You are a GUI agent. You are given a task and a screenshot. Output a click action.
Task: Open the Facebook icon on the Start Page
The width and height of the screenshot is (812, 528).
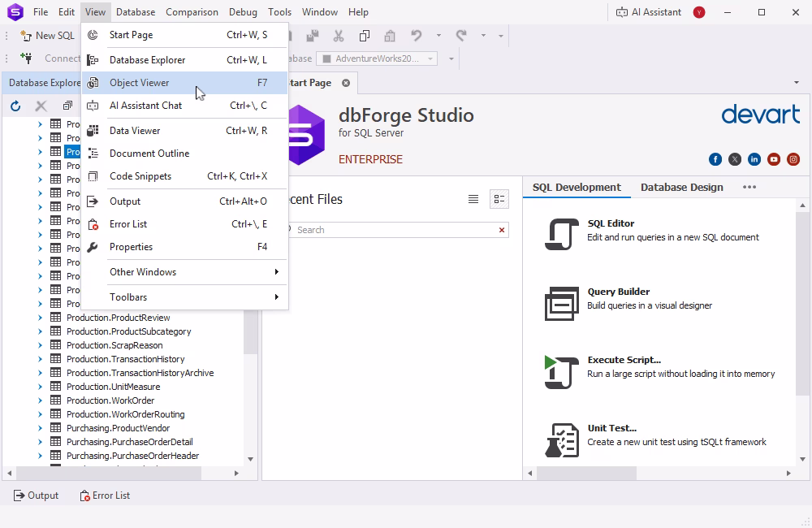click(715, 159)
